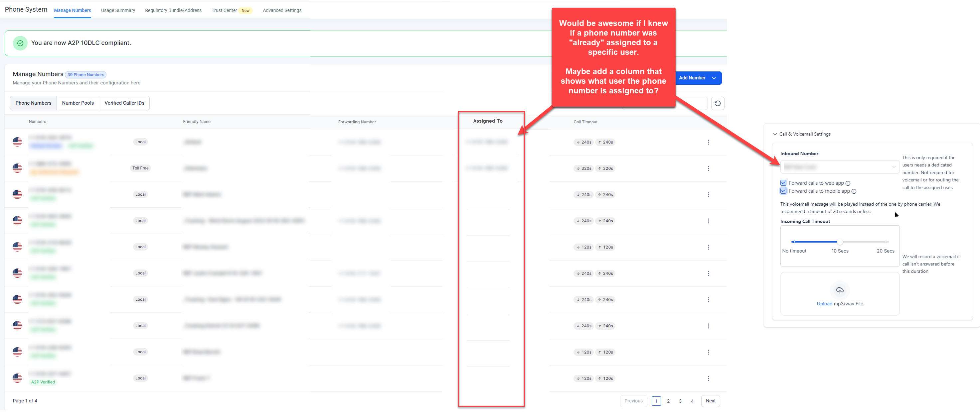Screen dimensions: 980x420
Task: Click the Numbers column header
Action: pos(37,122)
